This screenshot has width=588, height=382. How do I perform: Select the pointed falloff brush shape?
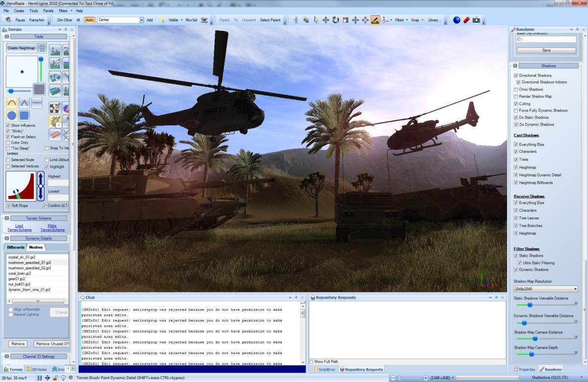(24, 103)
